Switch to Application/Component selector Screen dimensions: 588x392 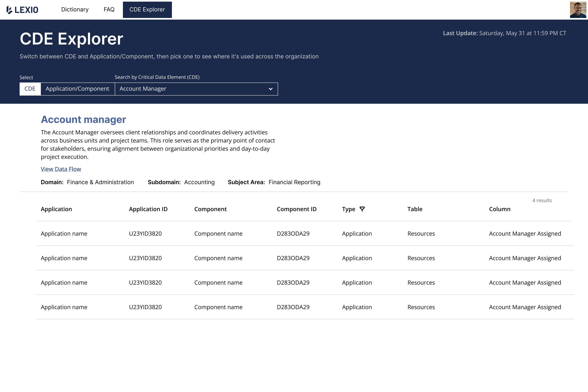78,89
